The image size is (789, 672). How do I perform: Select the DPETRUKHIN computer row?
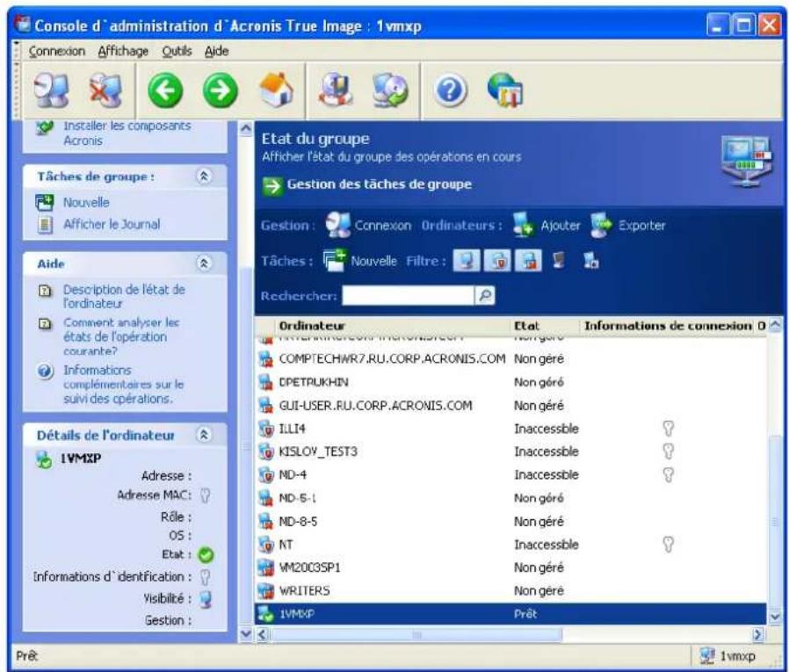(510, 382)
